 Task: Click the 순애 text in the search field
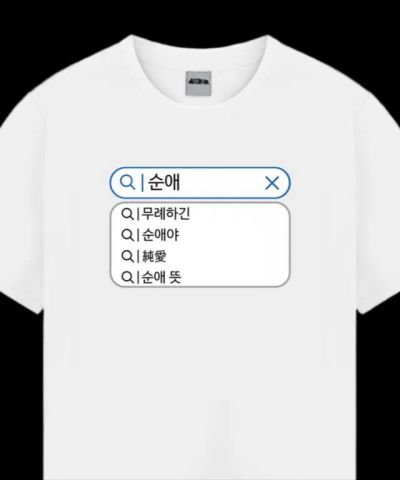pyautogui.click(x=164, y=183)
